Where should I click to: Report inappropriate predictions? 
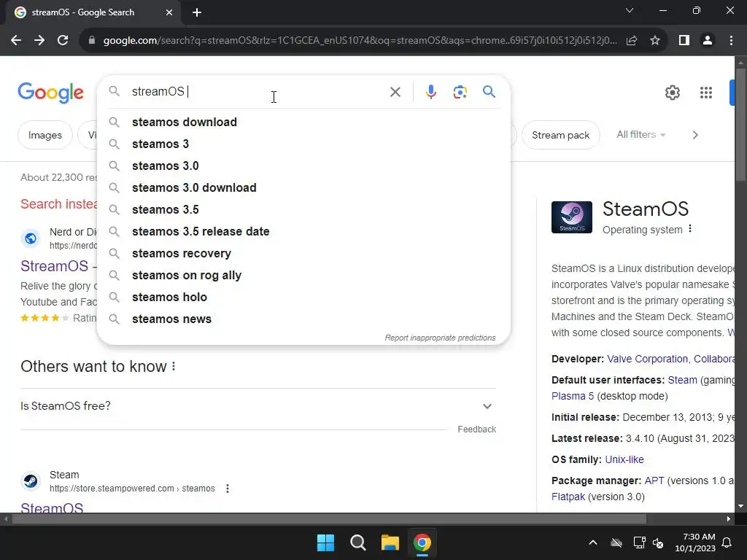pyautogui.click(x=440, y=338)
